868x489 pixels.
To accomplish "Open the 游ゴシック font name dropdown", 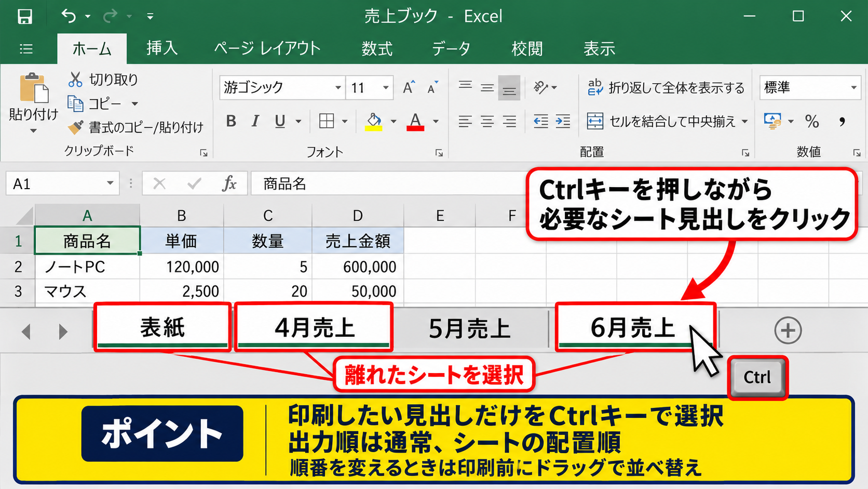I will [x=338, y=87].
